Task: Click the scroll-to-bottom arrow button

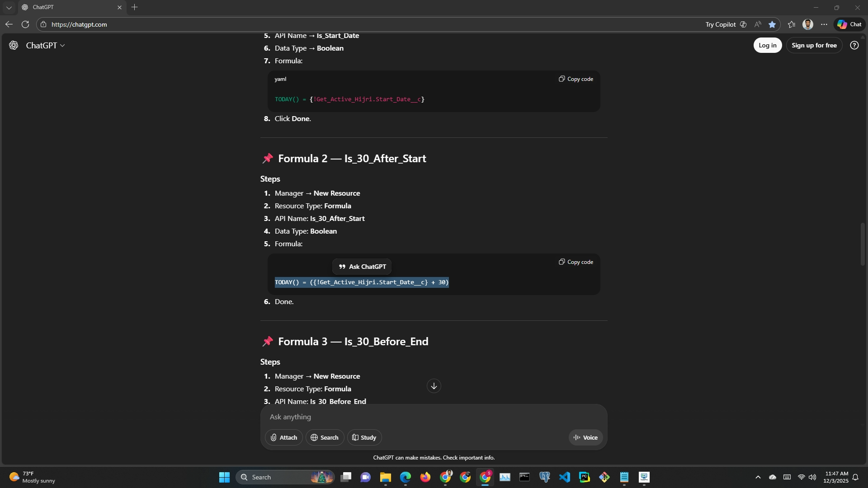Action: tap(434, 386)
